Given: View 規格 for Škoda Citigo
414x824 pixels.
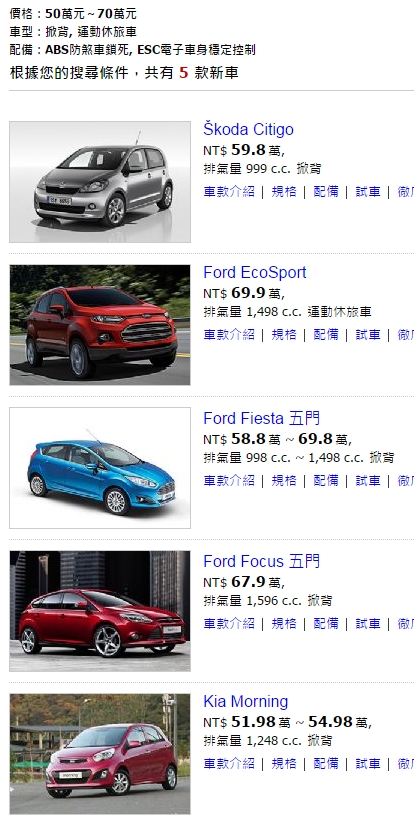Looking at the screenshot, I should 284,191.
